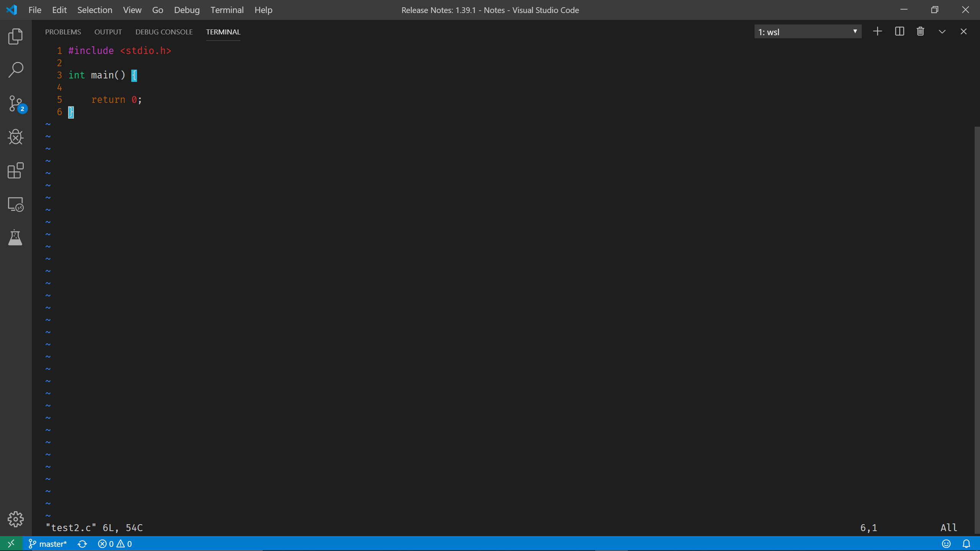Switch to the PROBLEMS tab
The width and height of the screenshot is (980, 551).
click(63, 32)
